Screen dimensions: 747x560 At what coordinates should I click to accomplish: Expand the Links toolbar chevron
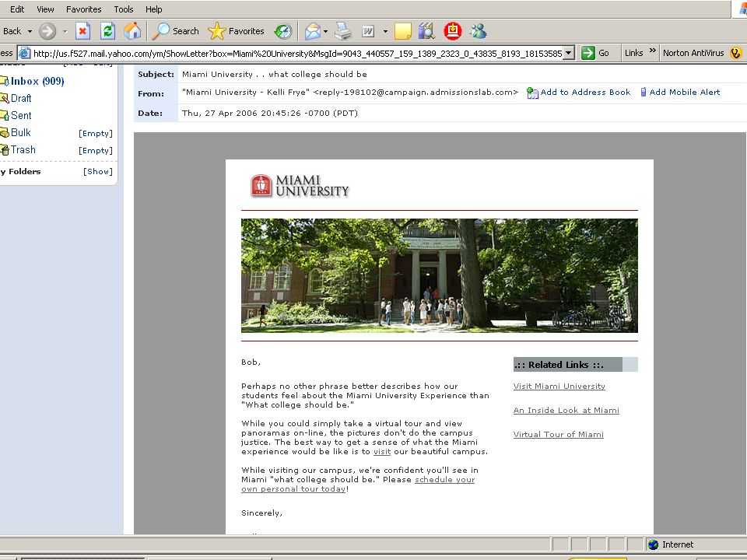pyautogui.click(x=653, y=51)
